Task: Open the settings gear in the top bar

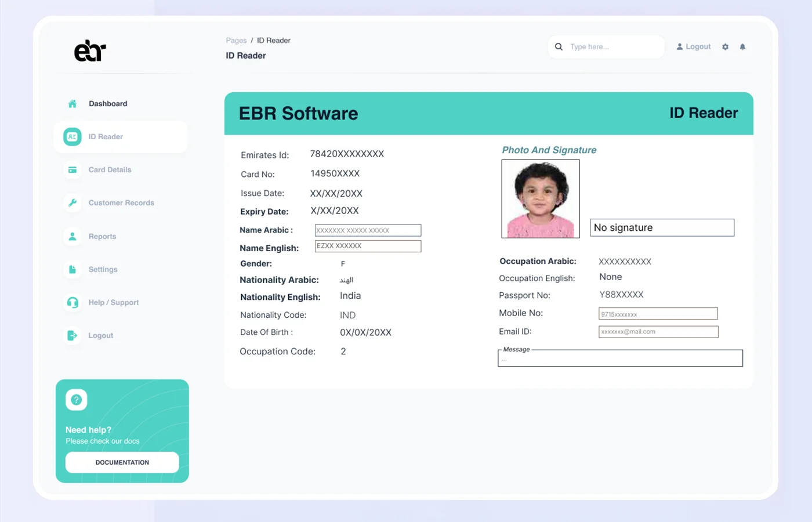Action: [x=725, y=46]
